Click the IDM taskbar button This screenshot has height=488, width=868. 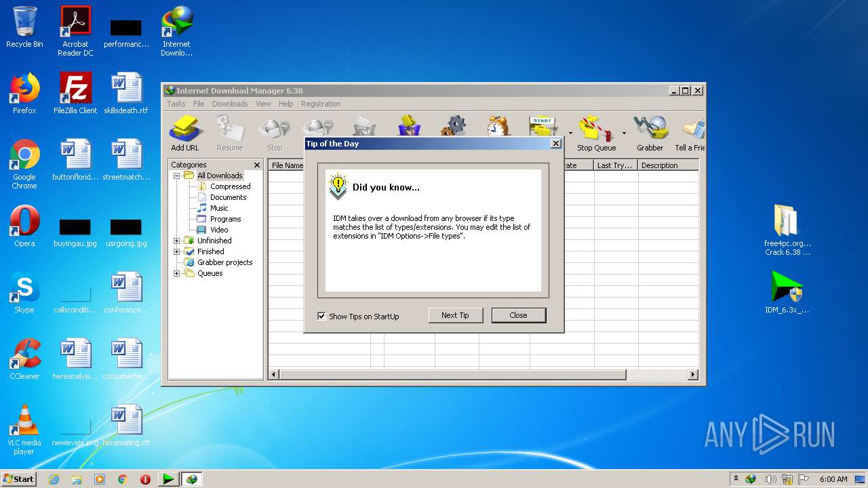click(x=191, y=479)
